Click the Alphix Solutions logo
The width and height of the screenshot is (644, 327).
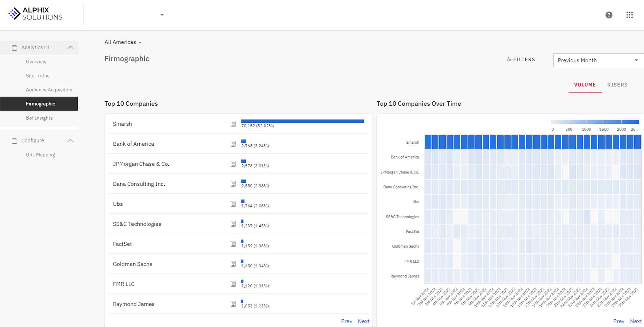35,14
